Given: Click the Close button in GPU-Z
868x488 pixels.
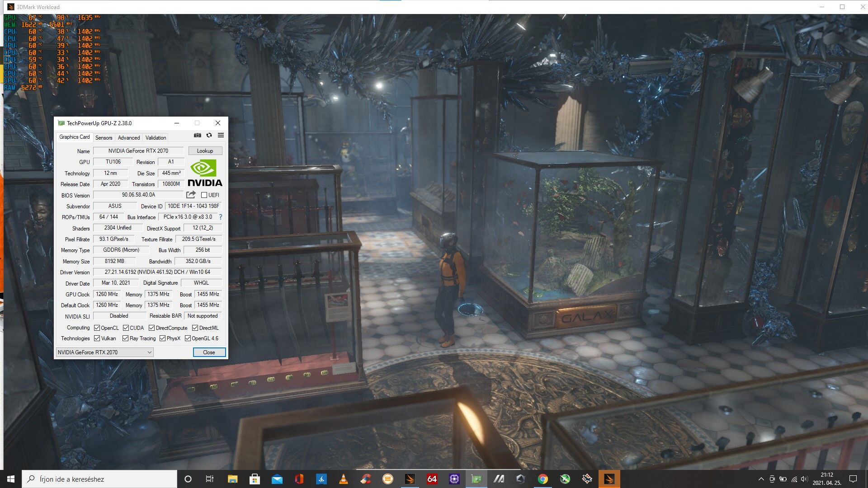Looking at the screenshot, I should click(x=209, y=352).
